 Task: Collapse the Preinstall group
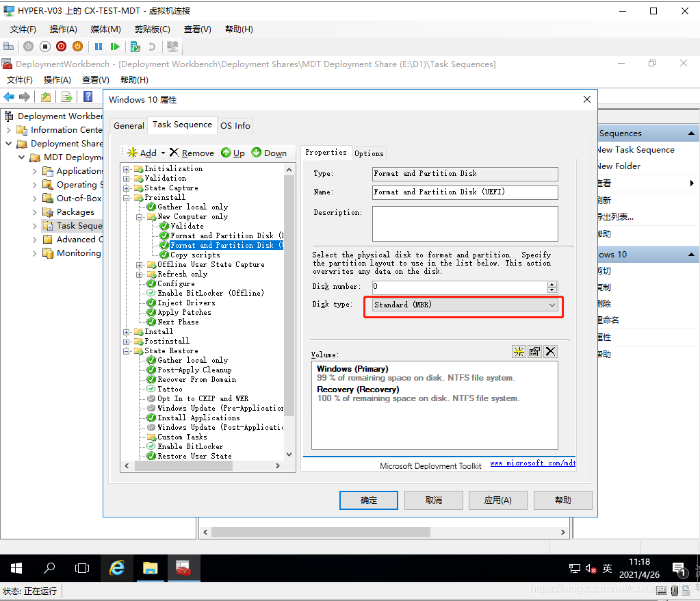point(127,198)
